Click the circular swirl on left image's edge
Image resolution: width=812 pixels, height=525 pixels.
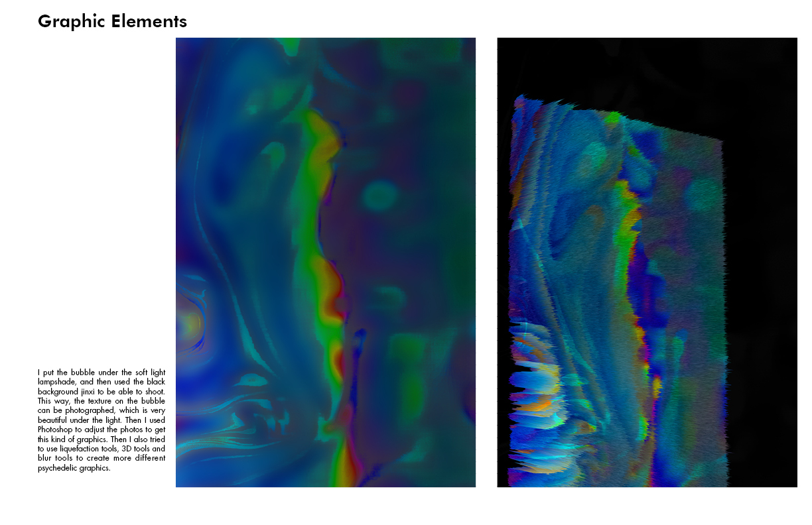click(191, 323)
